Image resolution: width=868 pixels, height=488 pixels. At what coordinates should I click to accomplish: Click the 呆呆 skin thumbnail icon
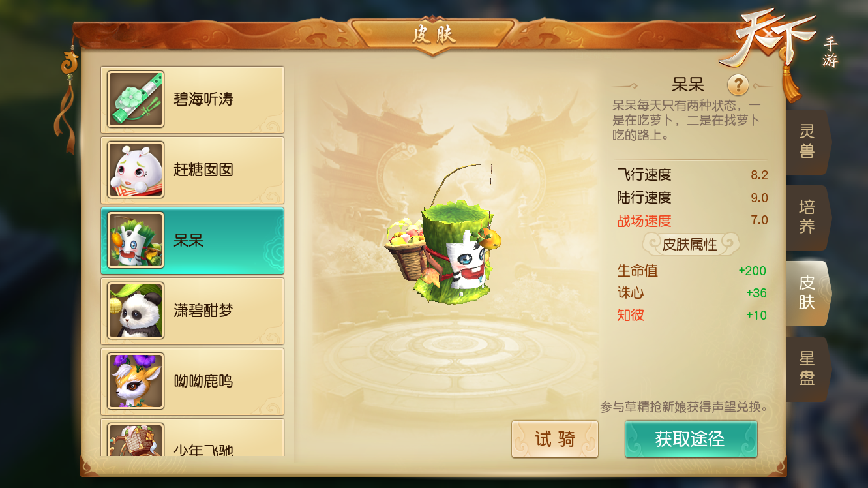click(x=136, y=240)
